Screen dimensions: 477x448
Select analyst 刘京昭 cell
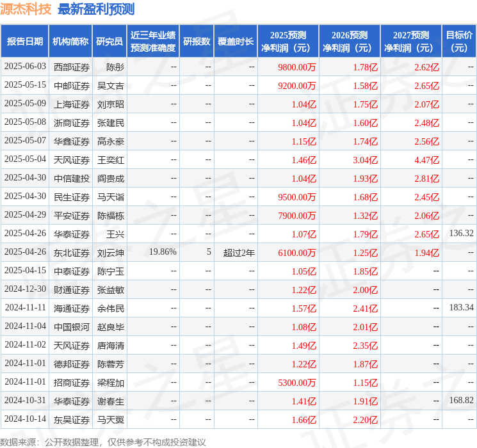(x=109, y=104)
